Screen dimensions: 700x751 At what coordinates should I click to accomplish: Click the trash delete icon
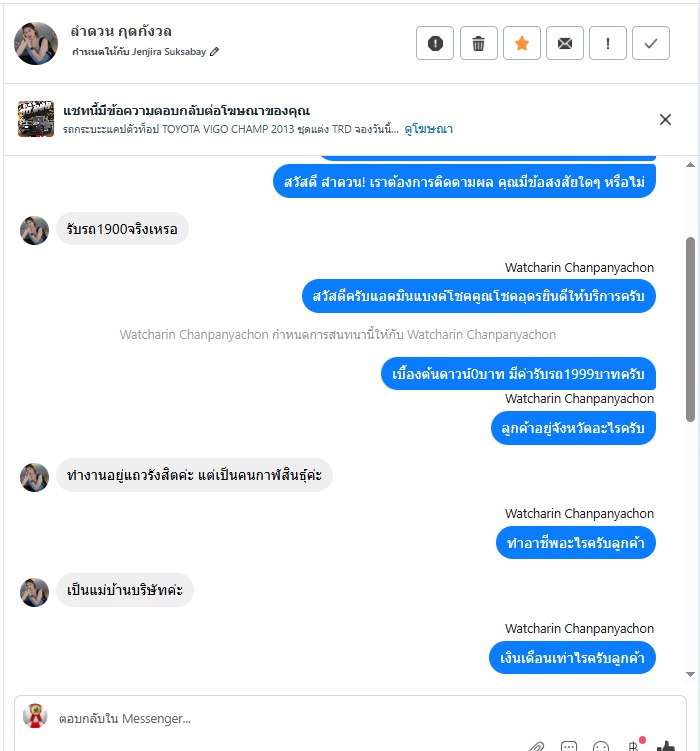click(x=478, y=43)
